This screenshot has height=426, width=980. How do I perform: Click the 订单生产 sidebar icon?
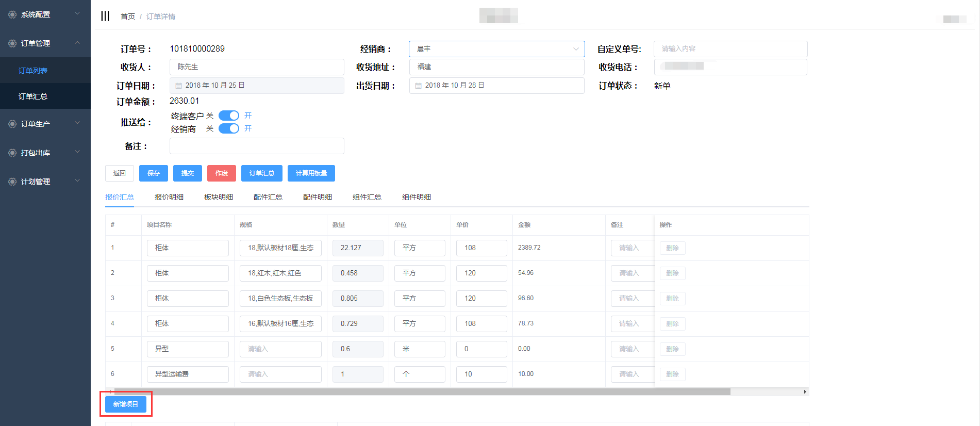[12, 124]
